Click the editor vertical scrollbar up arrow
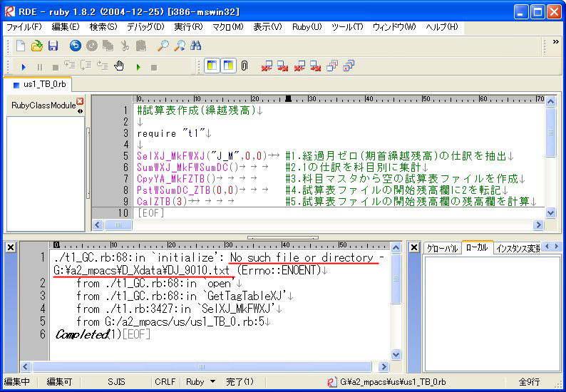The height and width of the screenshot is (392, 566). [x=550, y=102]
